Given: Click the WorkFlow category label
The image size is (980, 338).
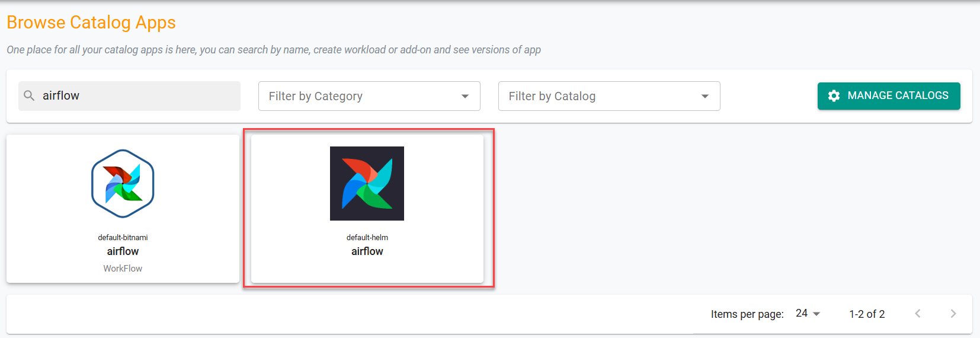Looking at the screenshot, I should click(123, 269).
